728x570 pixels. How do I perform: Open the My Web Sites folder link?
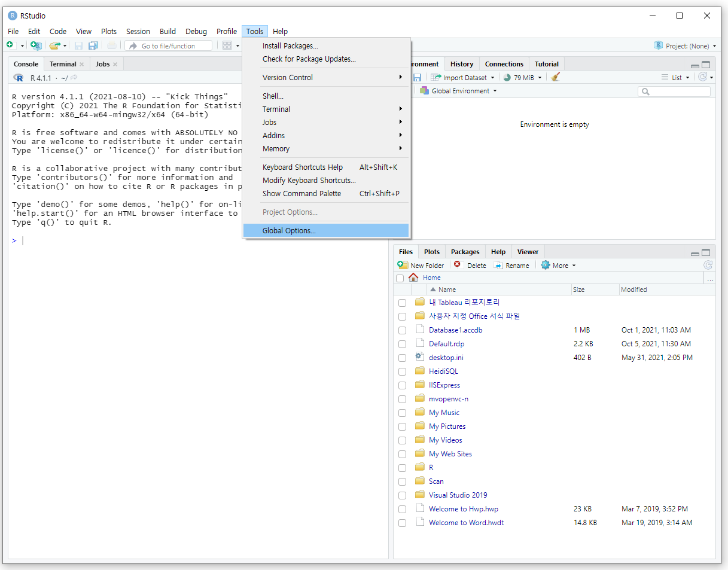pyautogui.click(x=450, y=454)
